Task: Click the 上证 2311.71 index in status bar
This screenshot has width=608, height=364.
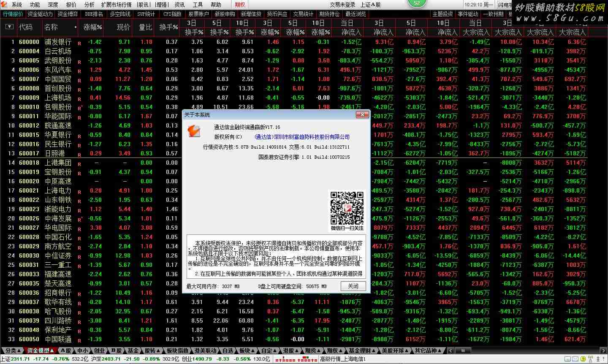Action: 16,359
